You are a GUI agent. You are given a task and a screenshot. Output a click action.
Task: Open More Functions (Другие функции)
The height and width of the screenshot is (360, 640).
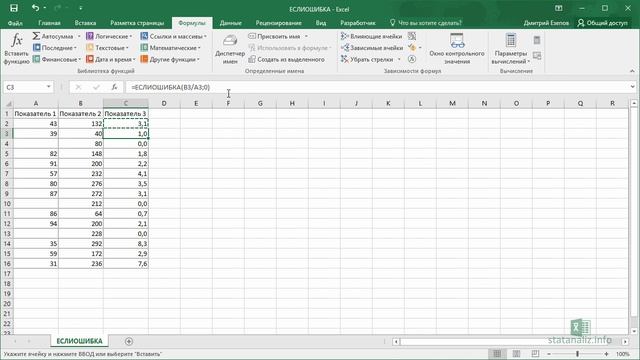point(170,59)
